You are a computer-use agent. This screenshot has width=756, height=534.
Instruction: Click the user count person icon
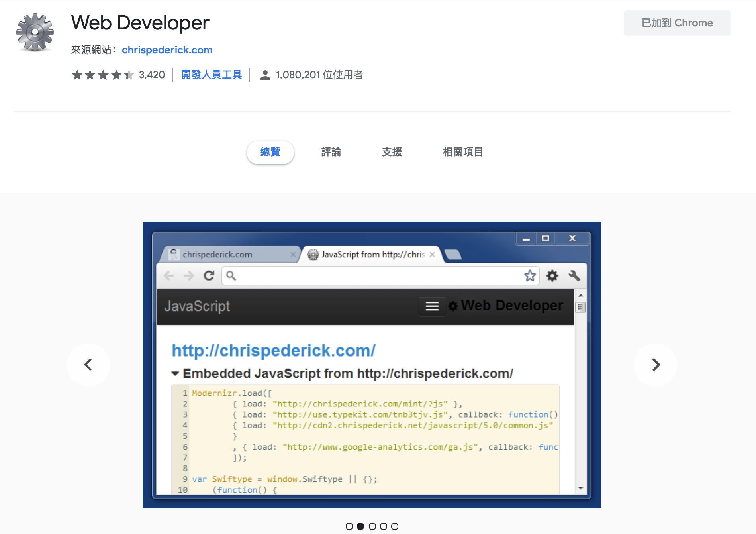(x=265, y=75)
